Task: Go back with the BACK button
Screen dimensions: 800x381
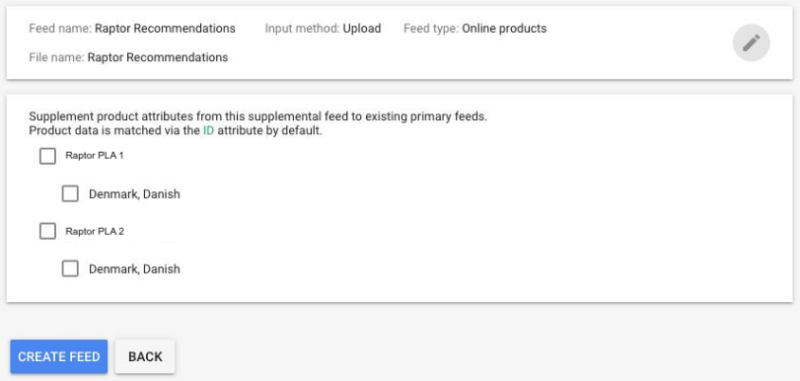Action: pos(145,357)
